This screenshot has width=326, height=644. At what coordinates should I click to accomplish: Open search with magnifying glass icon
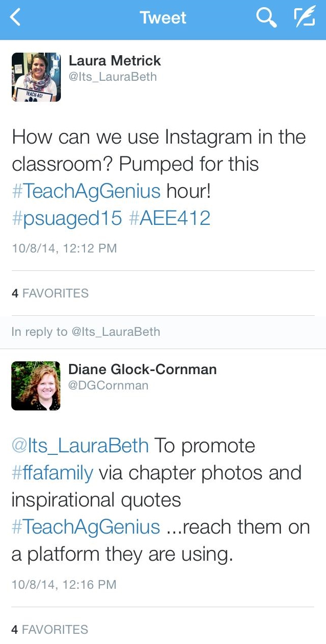point(266,18)
